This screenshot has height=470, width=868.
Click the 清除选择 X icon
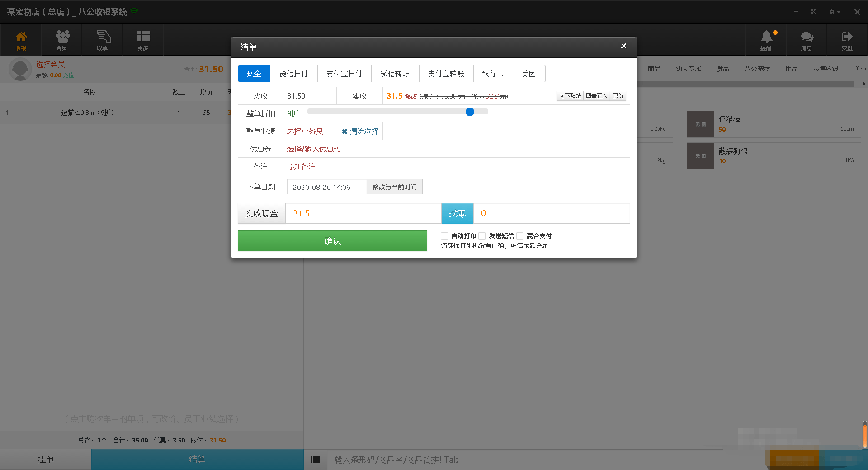[344, 132]
